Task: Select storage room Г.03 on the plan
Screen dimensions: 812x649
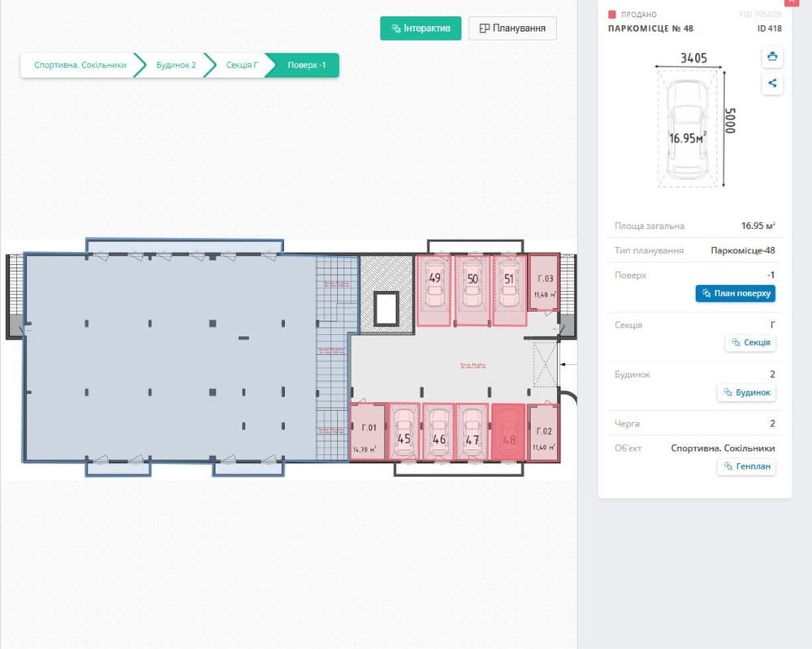Action: pos(544,283)
